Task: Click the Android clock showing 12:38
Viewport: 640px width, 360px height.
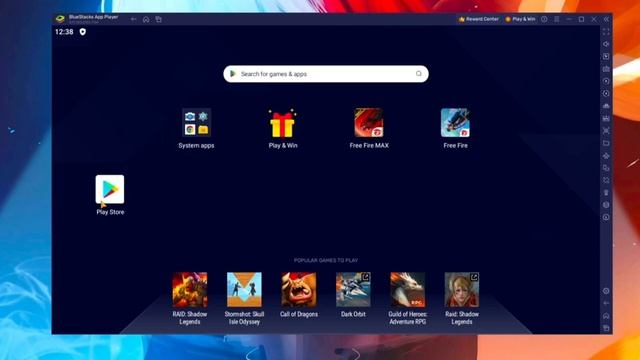Action: tap(64, 32)
